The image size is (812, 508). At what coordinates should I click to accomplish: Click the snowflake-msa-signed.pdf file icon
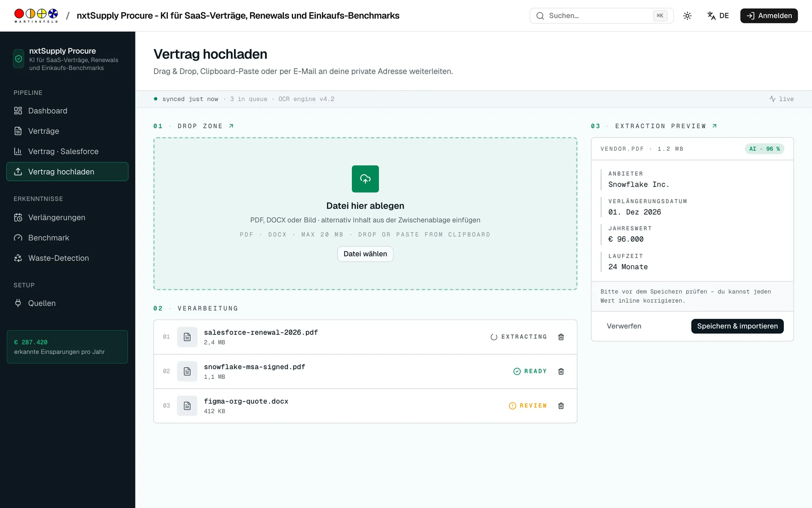click(187, 371)
